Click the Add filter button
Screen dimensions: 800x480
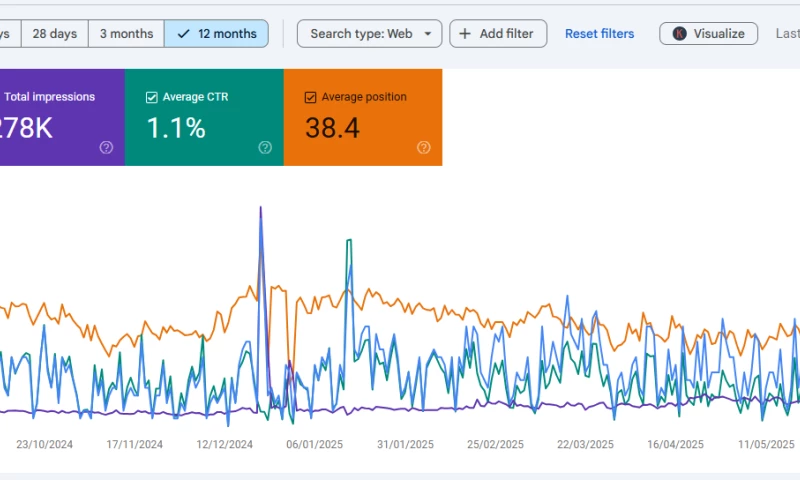click(x=498, y=34)
